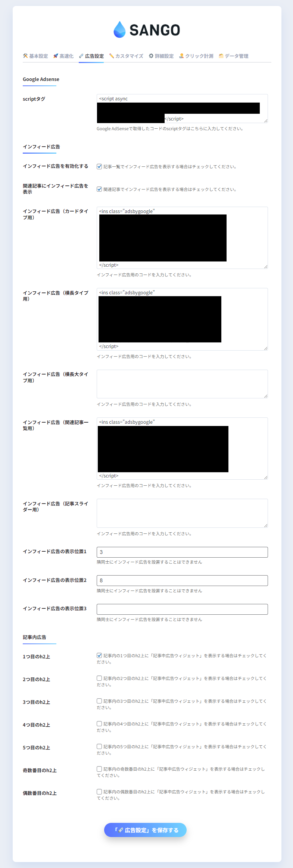Enable the 2つ目のh2上 checkbox

[99, 678]
